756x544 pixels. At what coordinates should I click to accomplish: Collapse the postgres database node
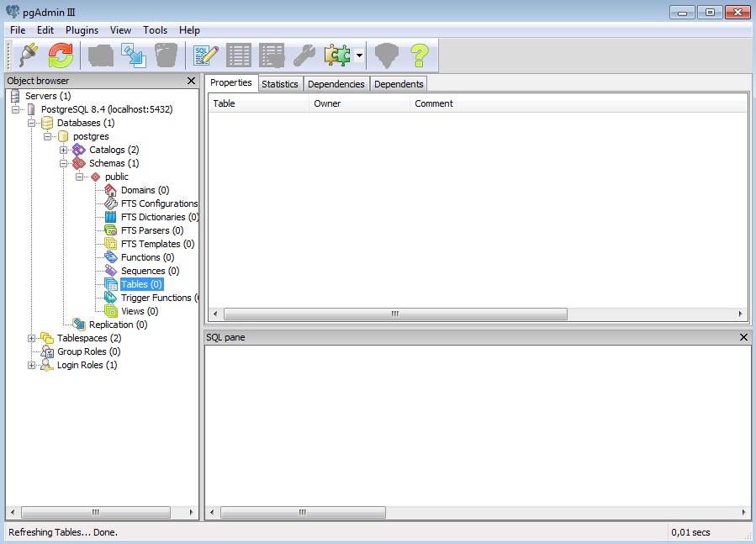click(x=48, y=136)
